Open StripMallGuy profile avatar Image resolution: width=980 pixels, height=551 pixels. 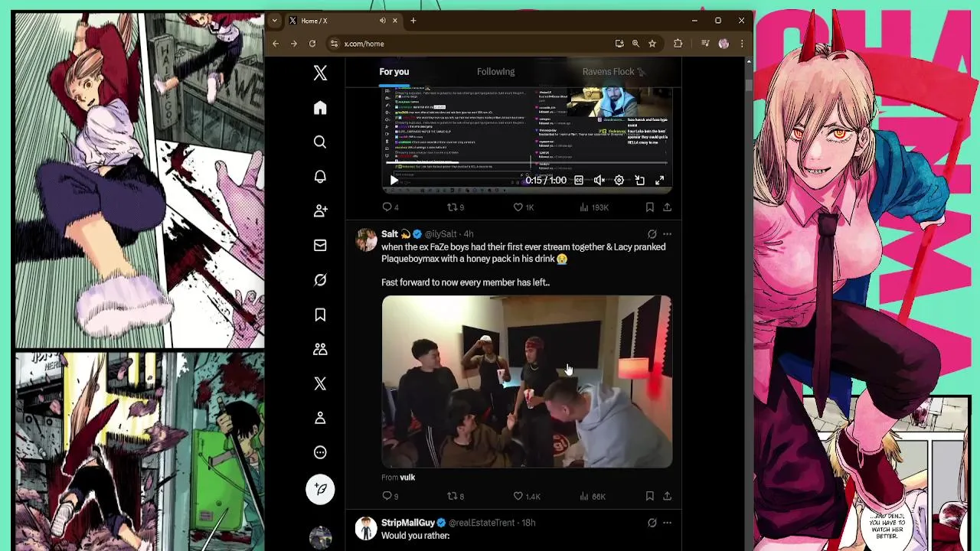point(366,528)
